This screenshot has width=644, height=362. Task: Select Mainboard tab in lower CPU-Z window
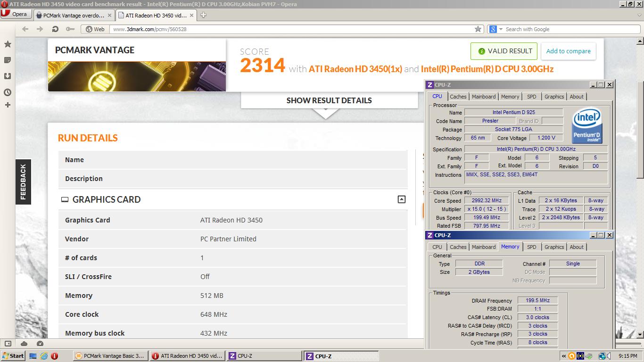[484, 247]
